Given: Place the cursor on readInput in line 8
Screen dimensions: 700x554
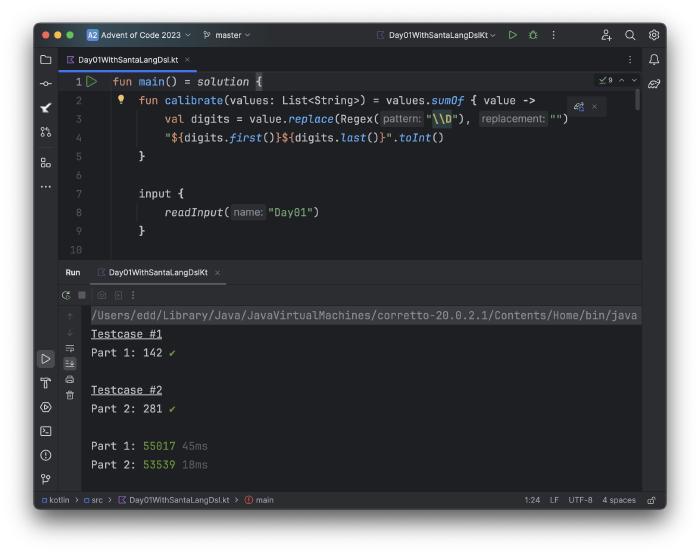Looking at the screenshot, I should (193, 212).
